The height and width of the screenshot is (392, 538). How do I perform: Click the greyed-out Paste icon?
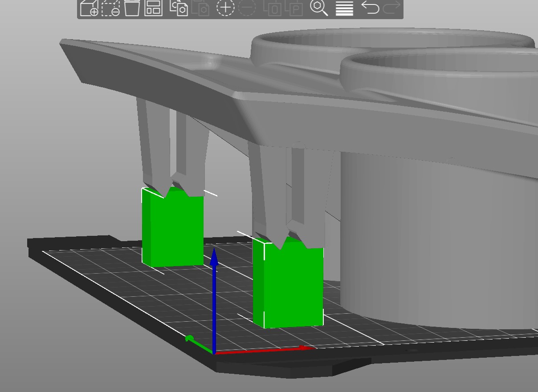pyautogui.click(x=201, y=8)
